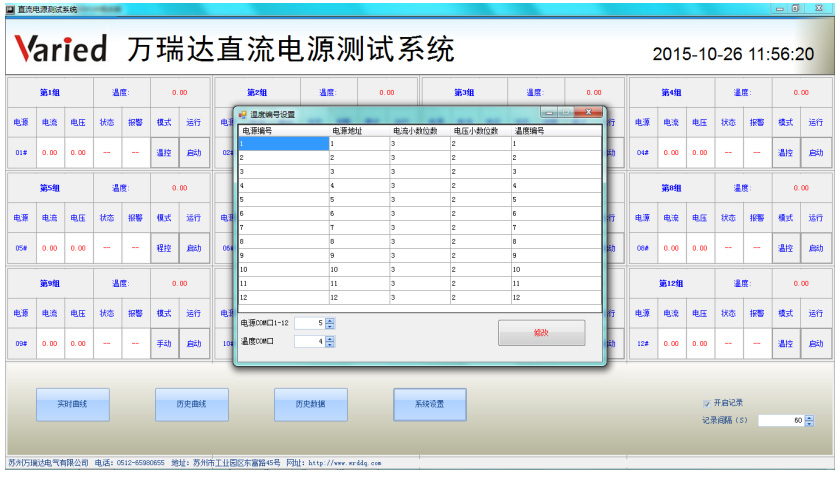The width and height of the screenshot is (840, 480).
Task: Click the 温控 mode button for power 12#
Action: point(786,343)
